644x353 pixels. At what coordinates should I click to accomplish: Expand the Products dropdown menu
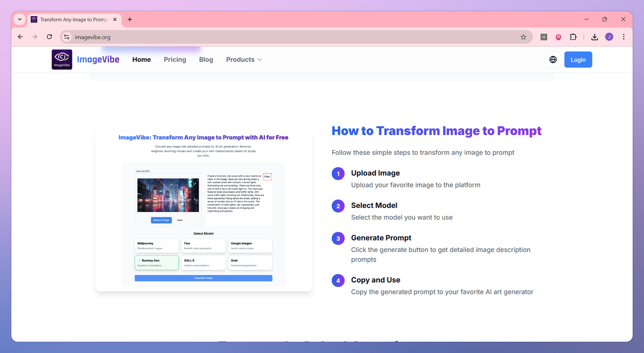[x=244, y=59]
